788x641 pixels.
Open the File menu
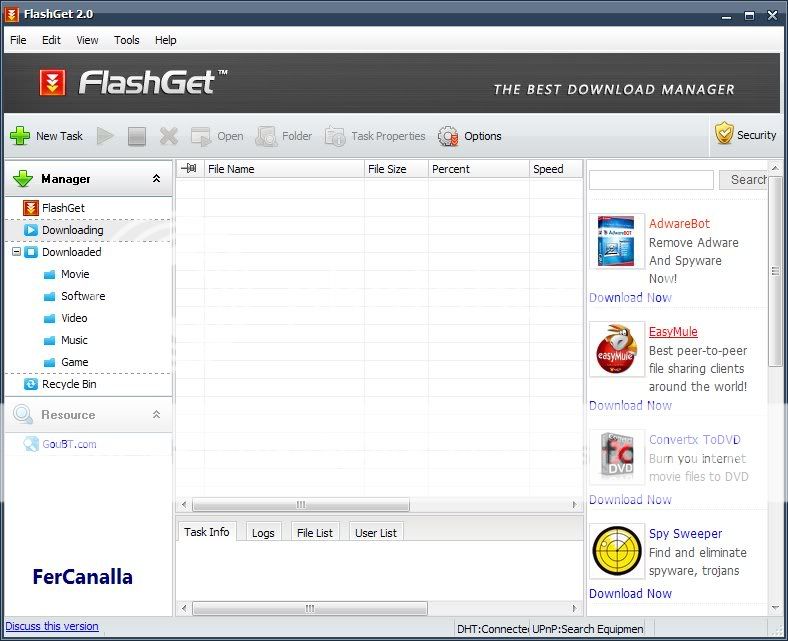click(x=18, y=40)
